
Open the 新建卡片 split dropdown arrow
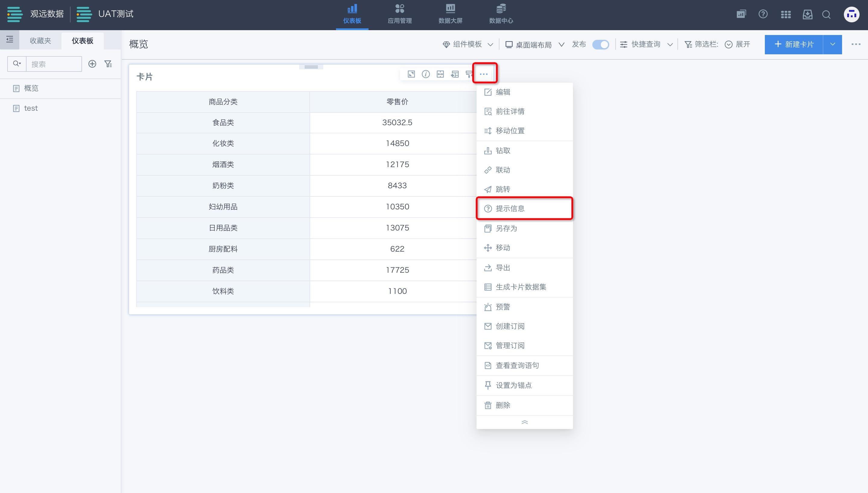(832, 44)
